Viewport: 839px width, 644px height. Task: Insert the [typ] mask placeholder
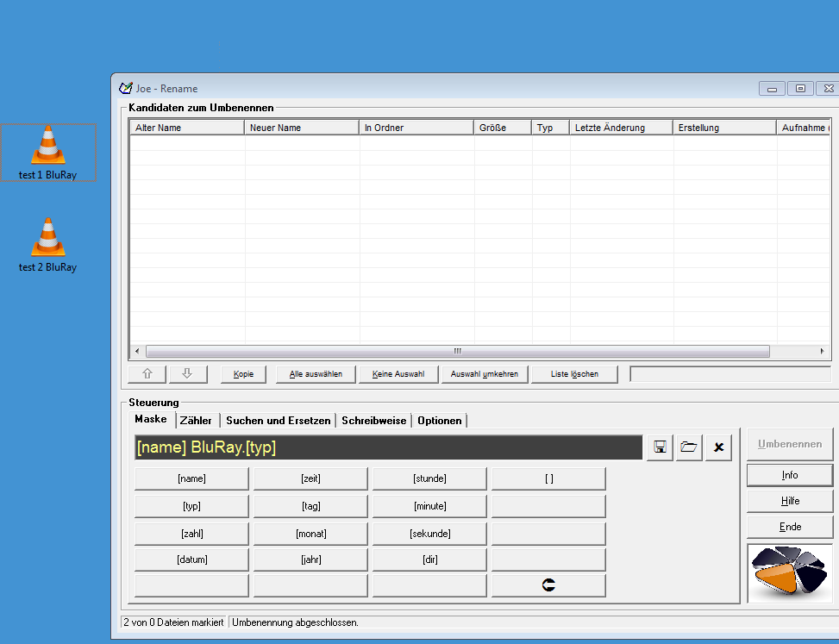point(191,506)
